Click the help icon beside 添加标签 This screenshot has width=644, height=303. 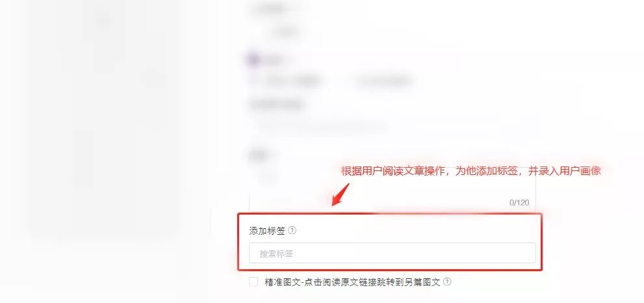tap(292, 230)
